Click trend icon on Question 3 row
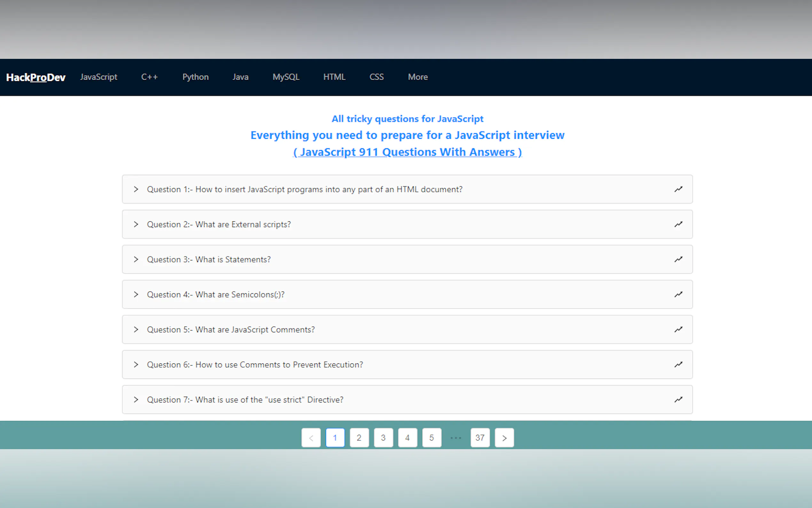812x508 pixels. (678, 259)
